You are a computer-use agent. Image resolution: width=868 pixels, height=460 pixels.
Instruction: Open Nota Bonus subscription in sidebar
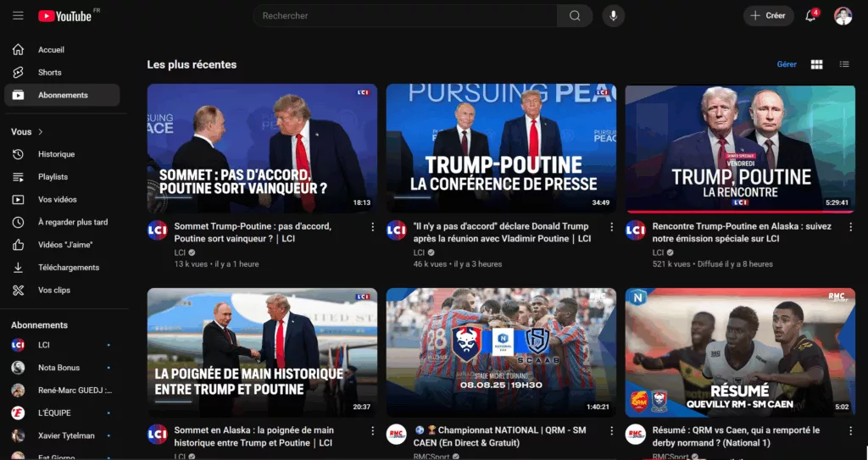click(x=62, y=369)
